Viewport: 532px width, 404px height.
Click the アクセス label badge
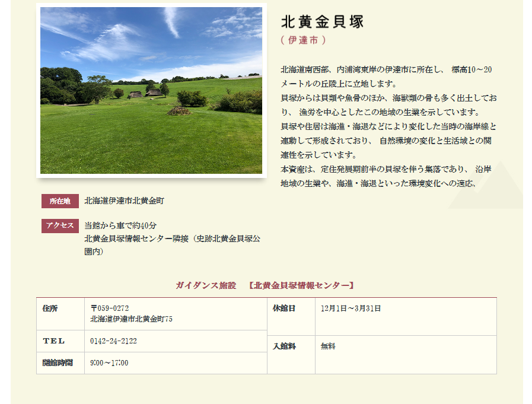(x=60, y=226)
